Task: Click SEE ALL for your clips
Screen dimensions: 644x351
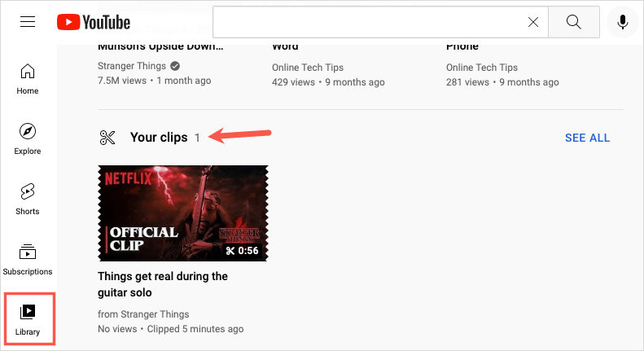Action: coord(587,138)
